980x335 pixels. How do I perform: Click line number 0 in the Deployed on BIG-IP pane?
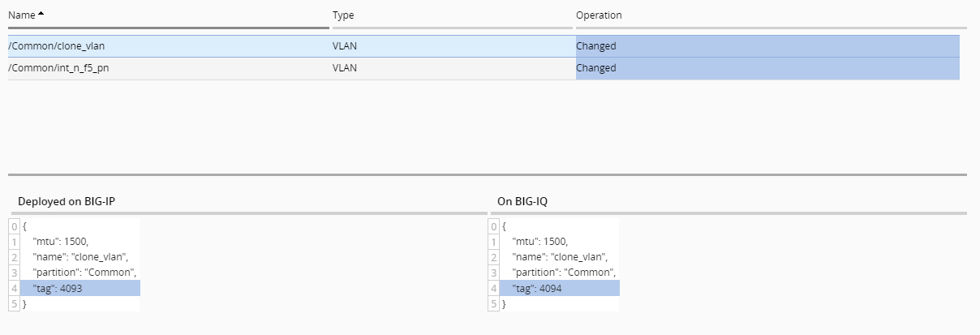[15, 226]
